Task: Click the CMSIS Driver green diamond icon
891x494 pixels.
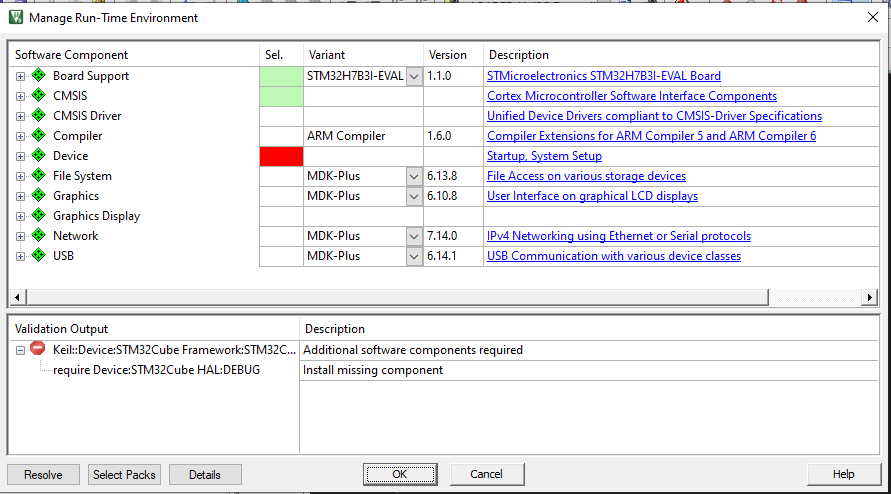Action: tap(39, 115)
